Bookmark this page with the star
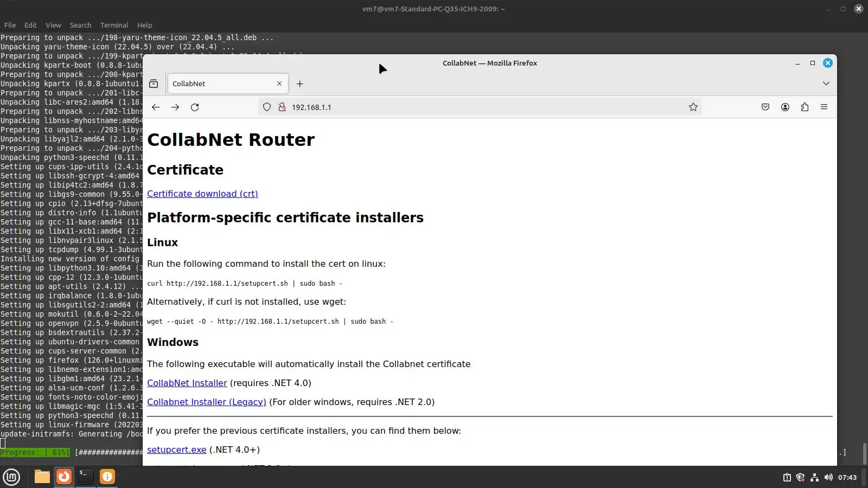The image size is (868, 488). (x=693, y=107)
